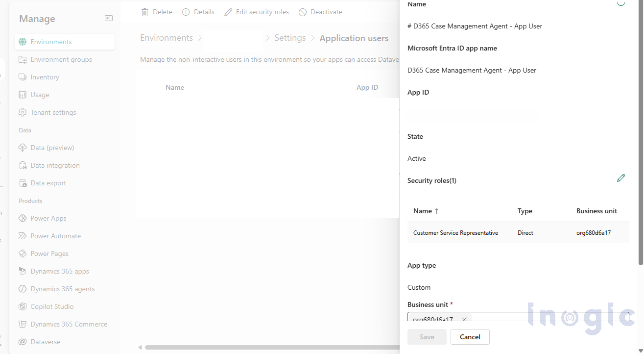Click the Tenant settings gear icon
This screenshot has width=644, height=354.
pos(23,112)
